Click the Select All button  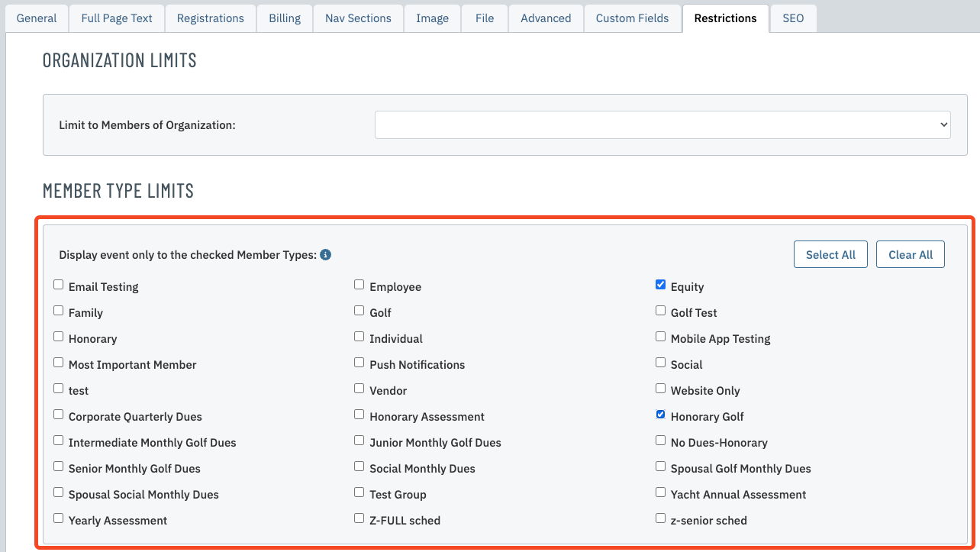point(831,255)
